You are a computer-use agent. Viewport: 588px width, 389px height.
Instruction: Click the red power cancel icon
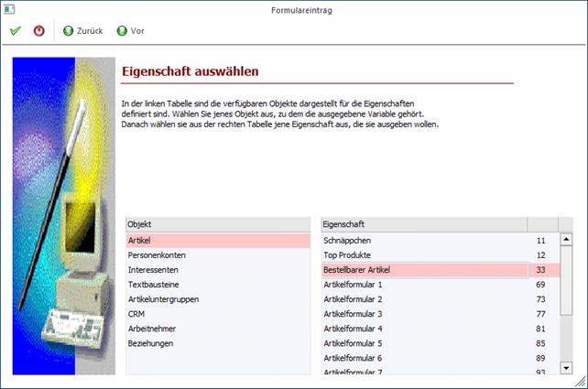coord(38,31)
